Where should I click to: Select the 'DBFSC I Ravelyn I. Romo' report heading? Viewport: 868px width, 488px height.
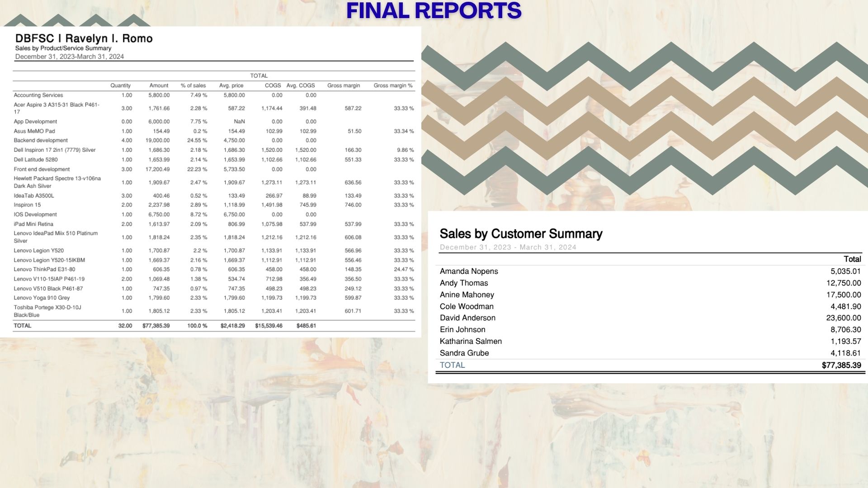click(x=84, y=38)
